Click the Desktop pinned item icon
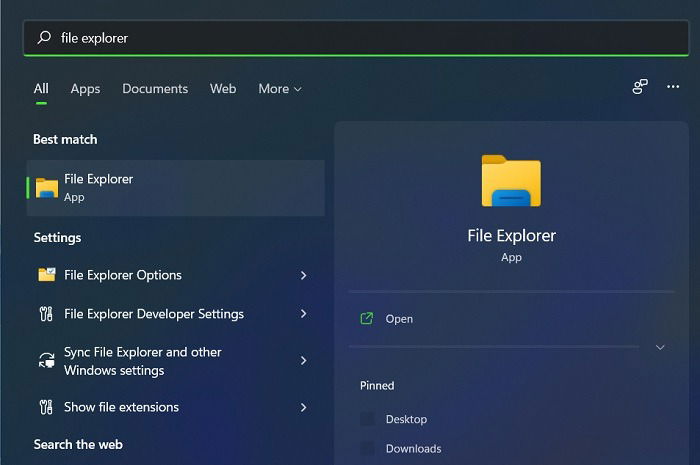This screenshot has height=465, width=700. pyautogui.click(x=367, y=419)
